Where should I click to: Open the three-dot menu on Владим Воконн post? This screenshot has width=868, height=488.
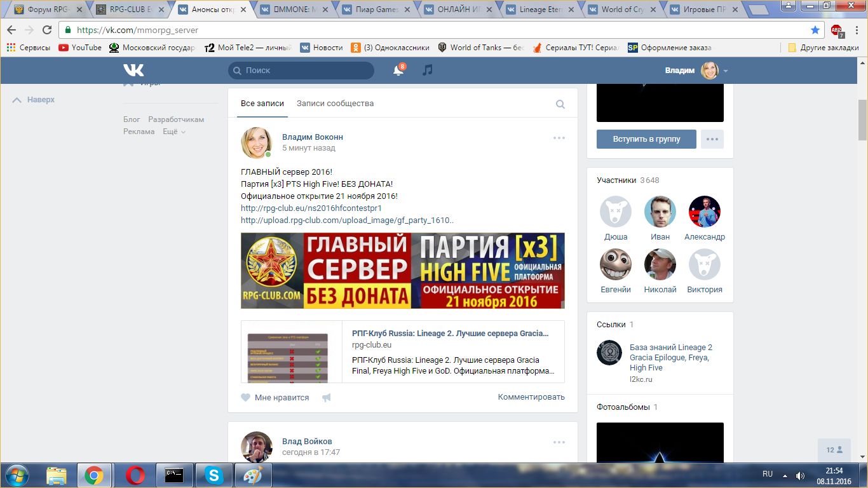tap(559, 138)
